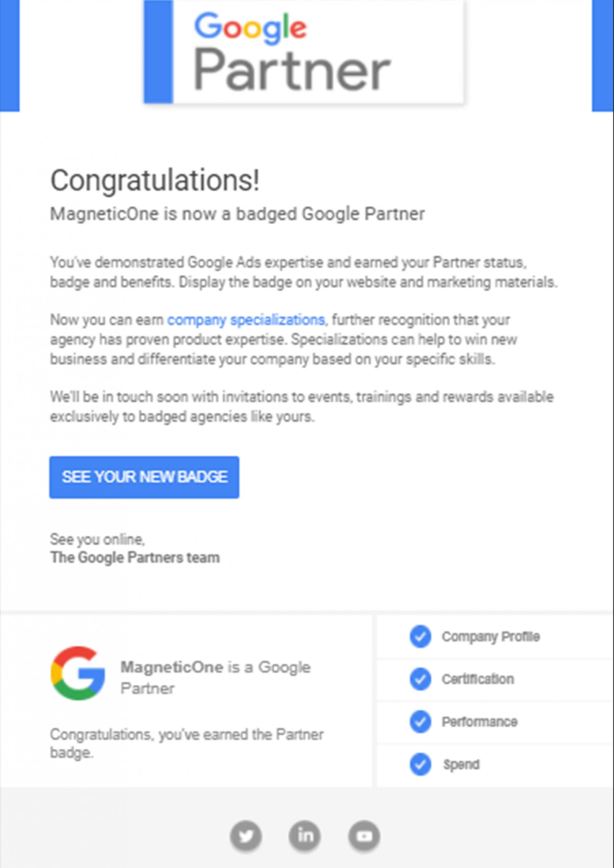The image size is (614, 868).
Task: Click the MagneticOne is a Google Partner text
Action: point(215,678)
